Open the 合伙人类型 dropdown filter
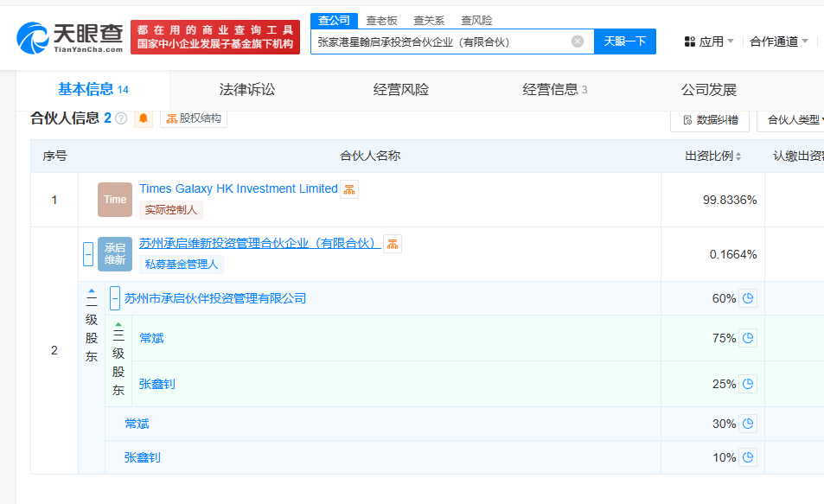This screenshot has width=824, height=504. point(794,120)
